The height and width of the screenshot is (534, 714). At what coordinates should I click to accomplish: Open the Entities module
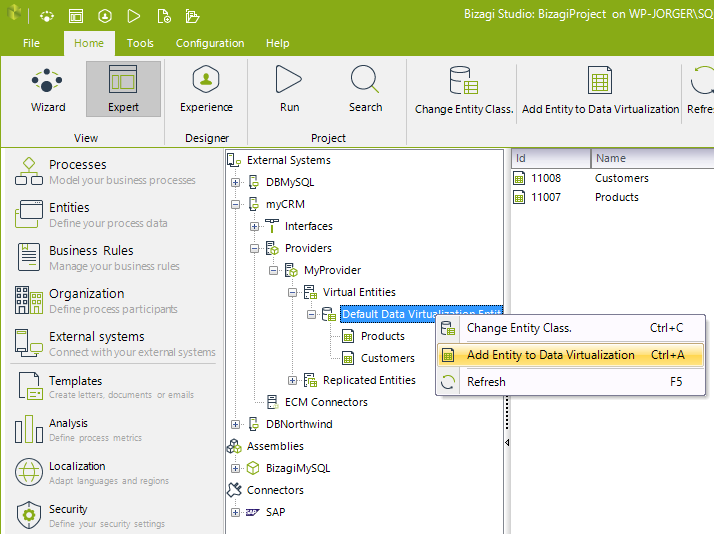(x=91, y=214)
